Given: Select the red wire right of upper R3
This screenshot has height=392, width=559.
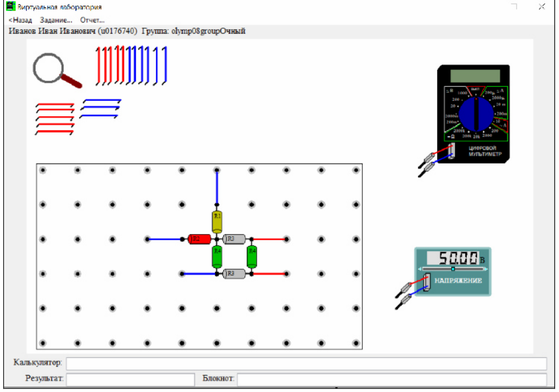Looking at the screenshot, I should 269,239.
